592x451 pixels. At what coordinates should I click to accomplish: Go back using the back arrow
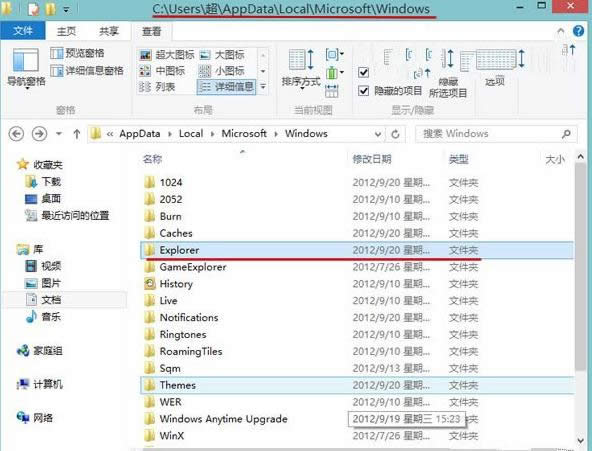pos(16,134)
